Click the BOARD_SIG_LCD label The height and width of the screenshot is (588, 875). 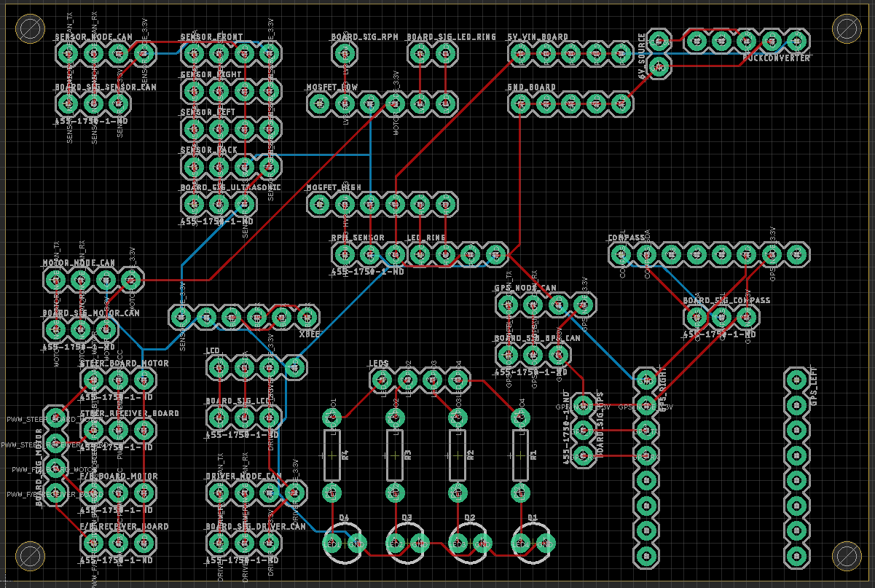click(238, 401)
